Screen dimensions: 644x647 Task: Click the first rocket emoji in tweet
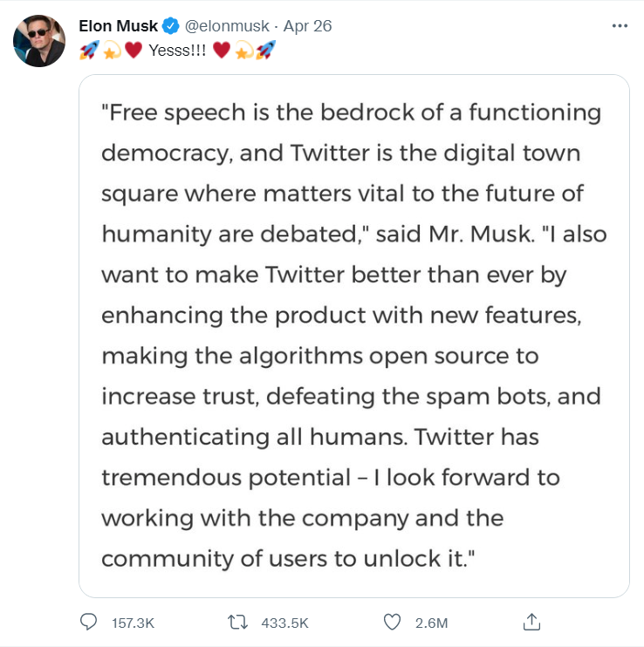coord(90,51)
